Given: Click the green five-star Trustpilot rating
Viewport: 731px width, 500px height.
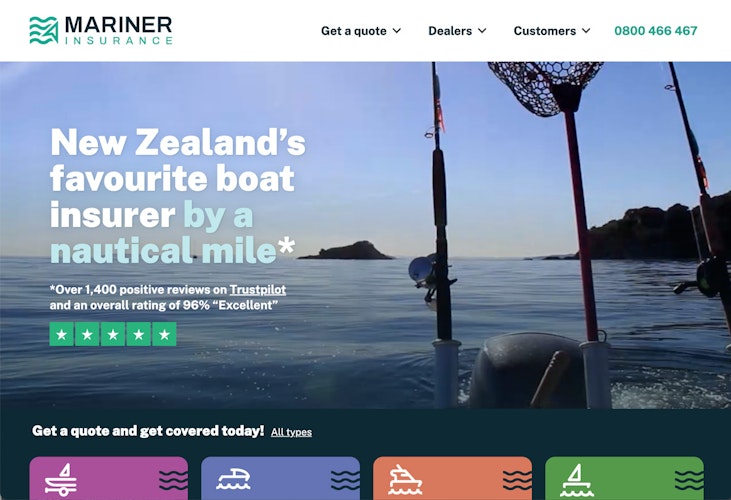Looking at the screenshot, I should click(113, 334).
